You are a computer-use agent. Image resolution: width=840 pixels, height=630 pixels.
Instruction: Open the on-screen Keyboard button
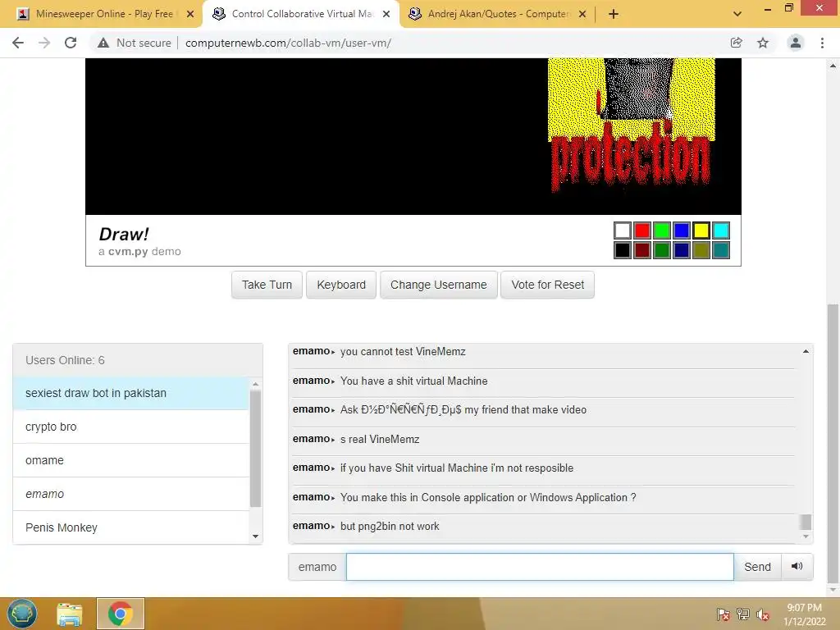[x=341, y=285]
